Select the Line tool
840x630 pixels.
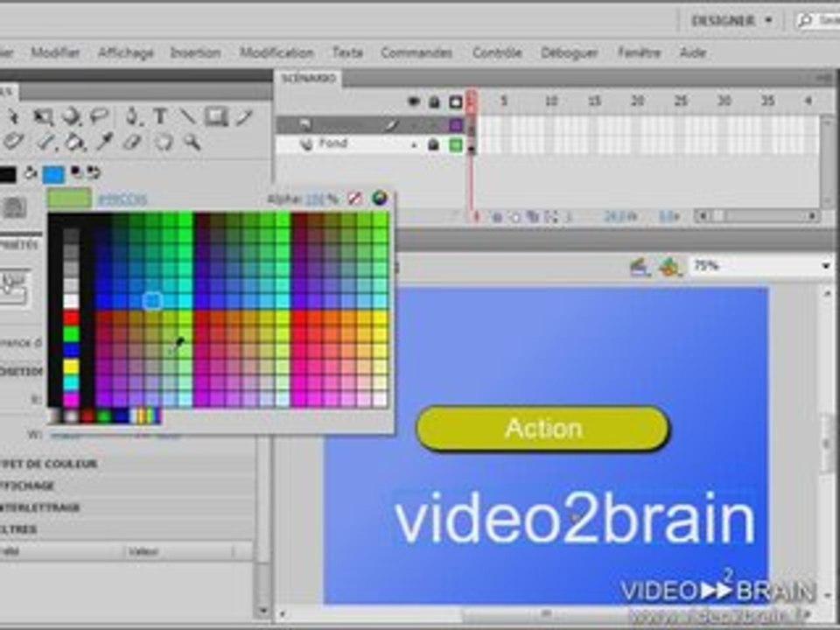(187, 116)
